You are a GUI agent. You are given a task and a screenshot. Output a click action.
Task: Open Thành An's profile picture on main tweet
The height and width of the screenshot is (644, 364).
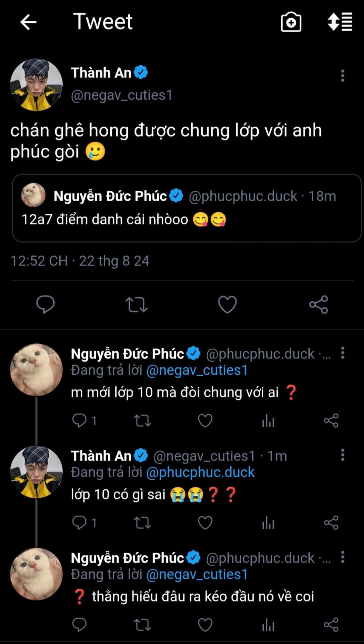click(x=36, y=85)
